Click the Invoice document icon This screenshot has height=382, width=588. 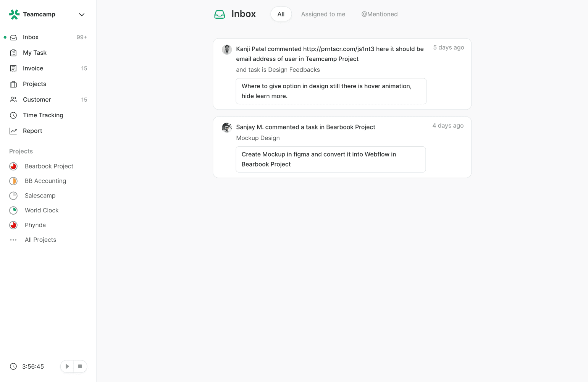pos(13,68)
